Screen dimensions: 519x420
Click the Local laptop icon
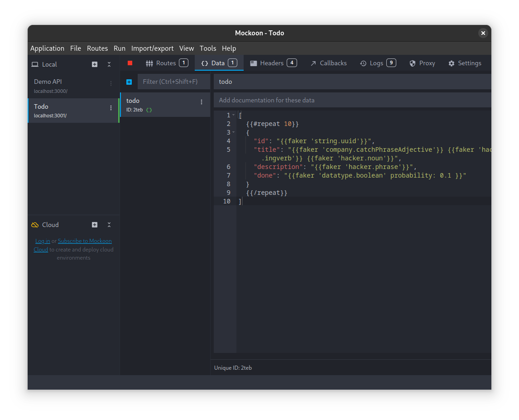tap(35, 64)
